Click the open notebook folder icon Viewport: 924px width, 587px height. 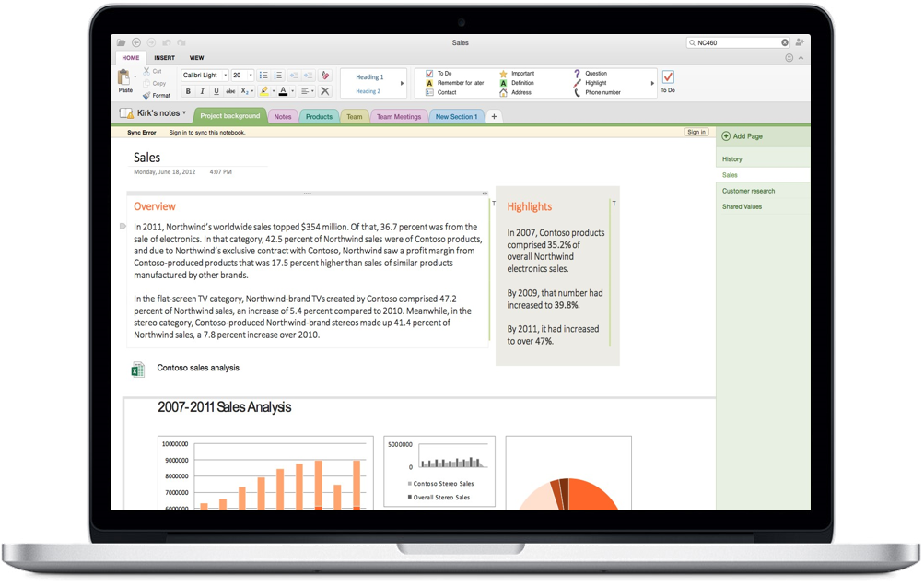(121, 42)
